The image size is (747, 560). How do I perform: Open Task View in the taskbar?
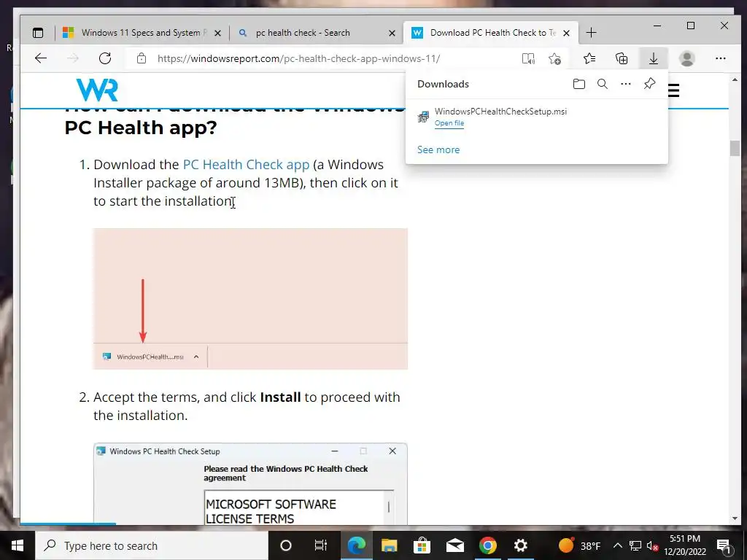[x=321, y=545]
